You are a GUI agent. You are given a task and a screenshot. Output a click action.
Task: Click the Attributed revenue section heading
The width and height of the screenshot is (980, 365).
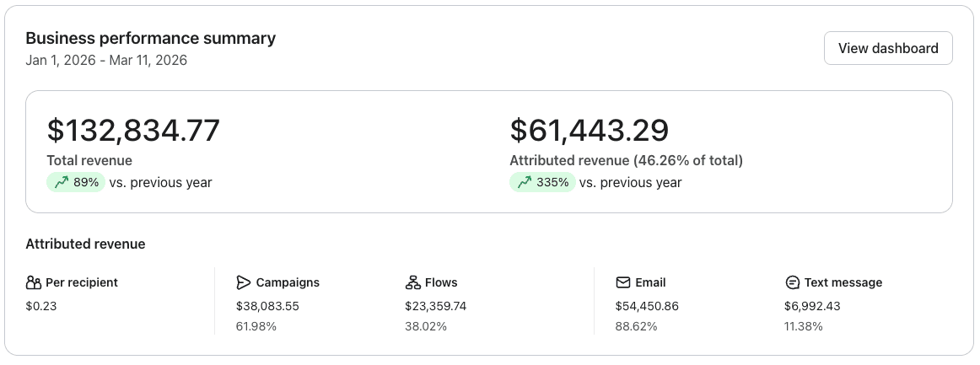(x=86, y=244)
